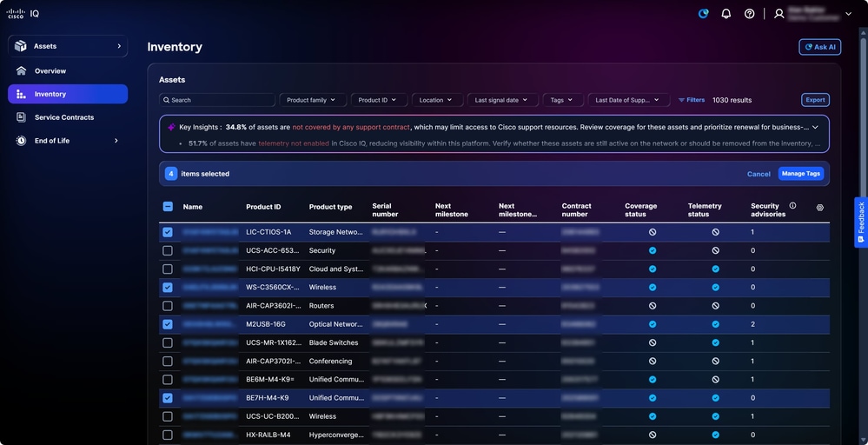Image resolution: width=868 pixels, height=445 pixels.
Task: Click the Product type column header
Action: point(330,207)
